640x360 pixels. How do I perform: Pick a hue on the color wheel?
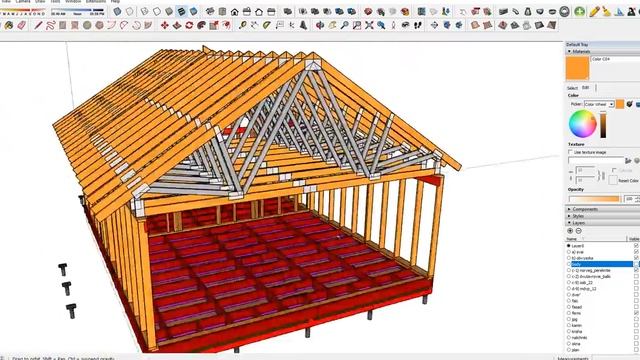(x=583, y=124)
